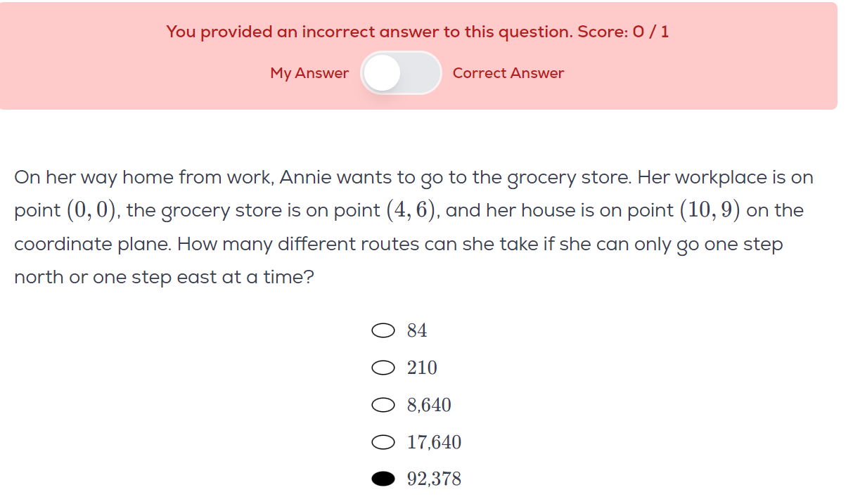Click the "You provided an incorrect answer" message
Screen dimensions: 860x504
point(370,32)
